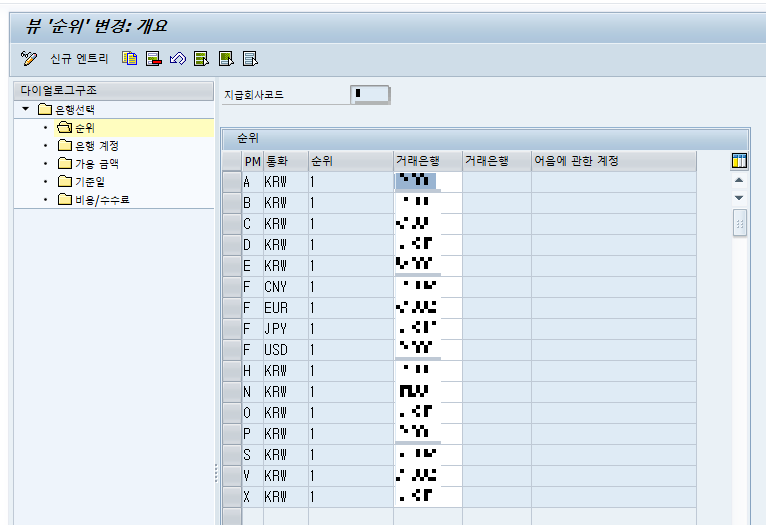Image resolution: width=766 pixels, height=525 pixels.
Task: Collapse the 은행선택 tree node arrow
Action: (26, 109)
